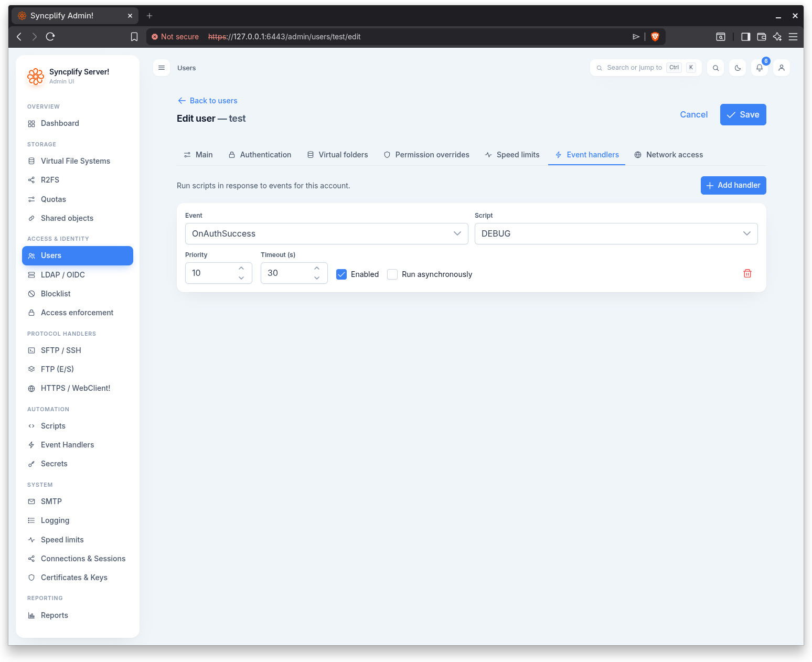Select the Event handlers tab
This screenshot has height=662, width=812.
click(x=587, y=155)
